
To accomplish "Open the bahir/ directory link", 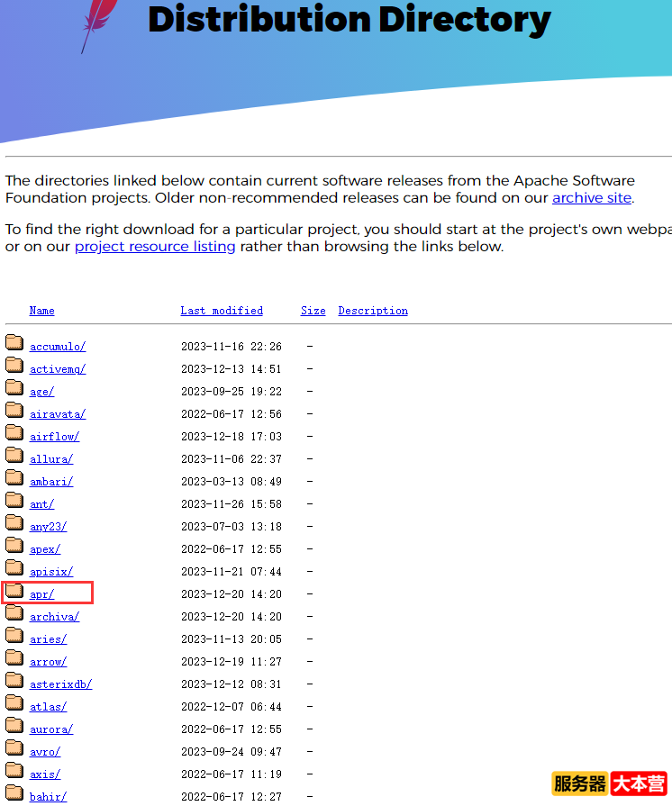I will coord(49,797).
